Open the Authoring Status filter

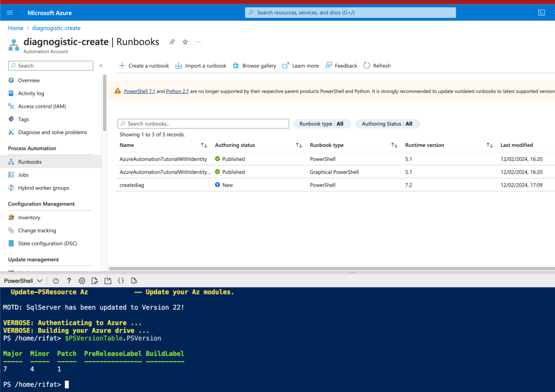[x=387, y=124]
